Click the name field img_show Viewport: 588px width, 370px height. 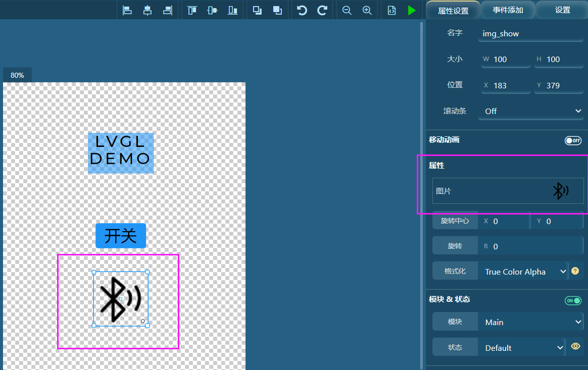(530, 34)
